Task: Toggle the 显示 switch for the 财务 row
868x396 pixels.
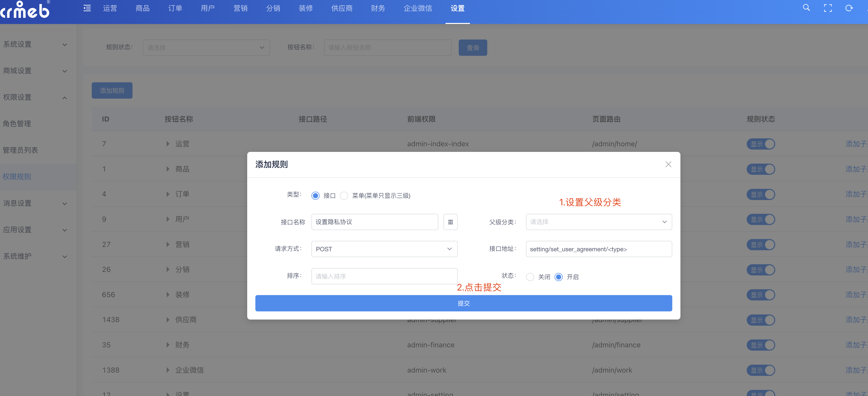Action: click(760, 345)
